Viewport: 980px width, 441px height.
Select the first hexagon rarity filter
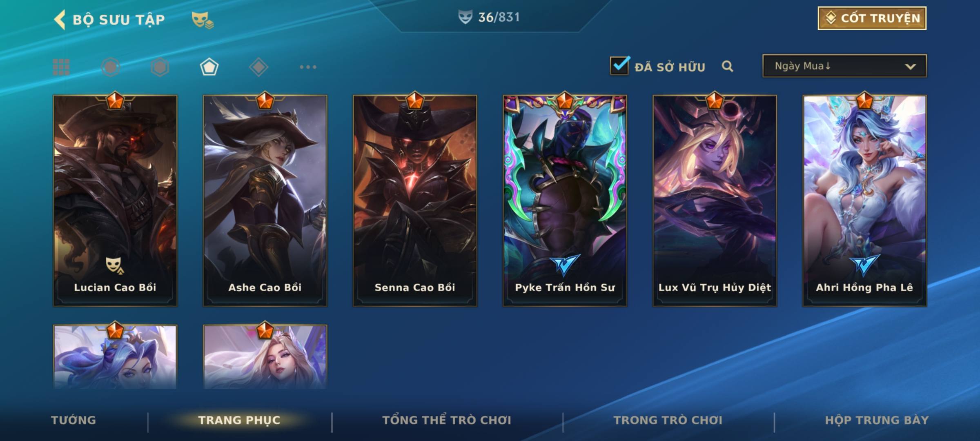(x=111, y=67)
